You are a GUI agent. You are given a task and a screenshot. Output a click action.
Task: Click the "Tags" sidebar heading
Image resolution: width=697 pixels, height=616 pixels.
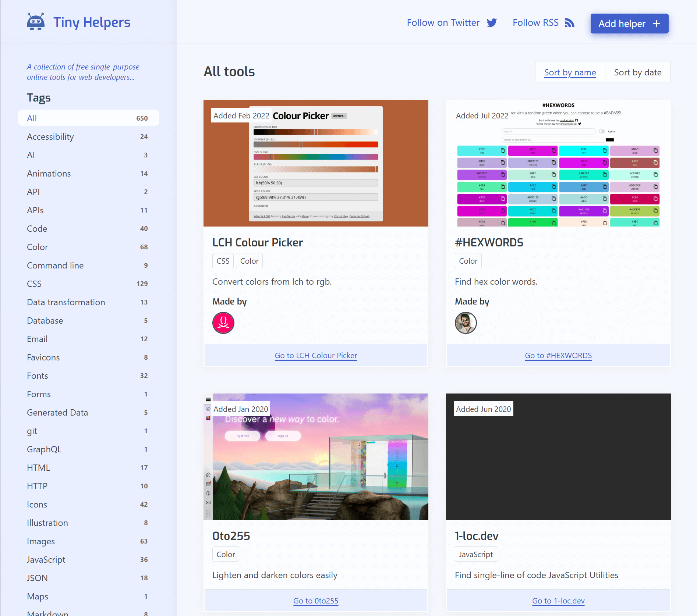coord(39,97)
